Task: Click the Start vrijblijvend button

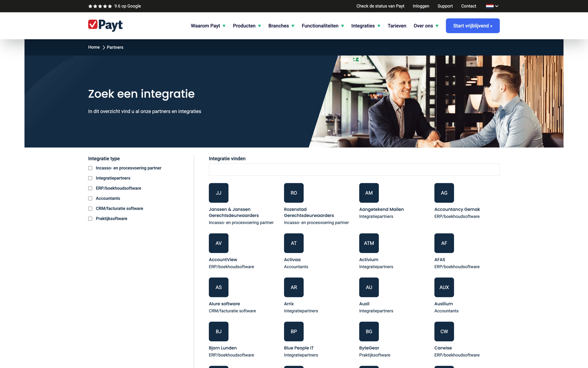Action: pos(472,26)
